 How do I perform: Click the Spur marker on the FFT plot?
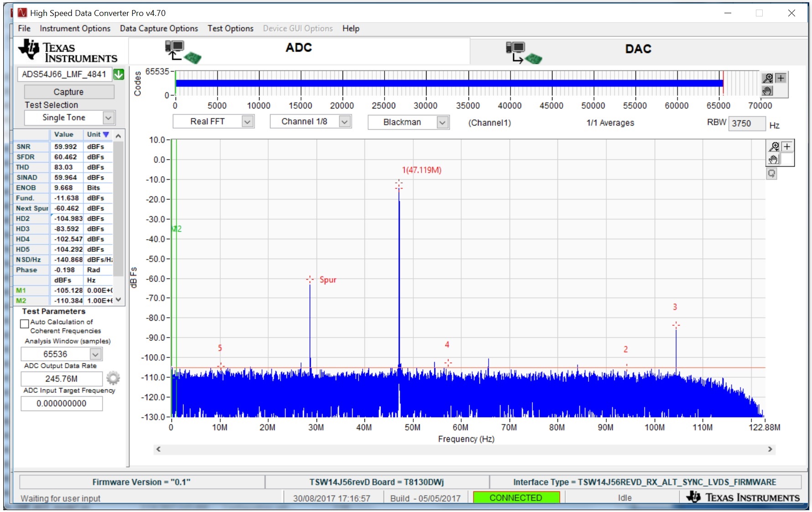(310, 279)
